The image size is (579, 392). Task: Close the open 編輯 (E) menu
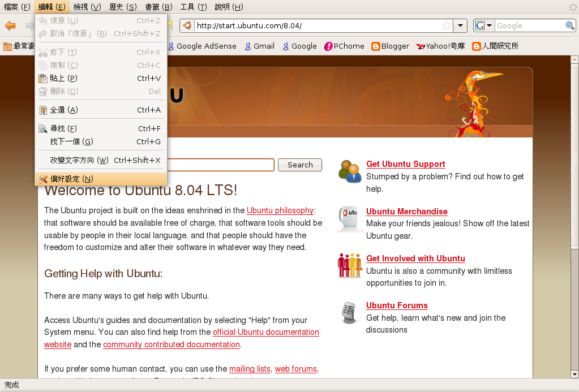coord(52,7)
